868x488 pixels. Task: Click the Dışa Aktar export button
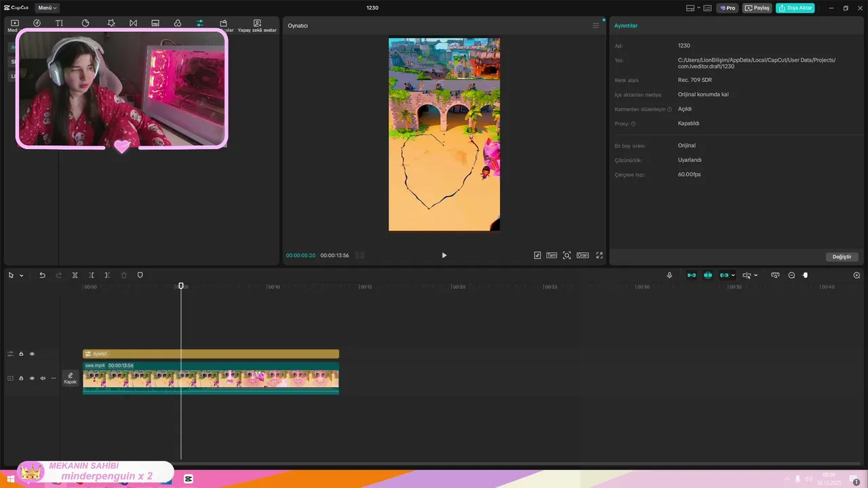point(795,8)
